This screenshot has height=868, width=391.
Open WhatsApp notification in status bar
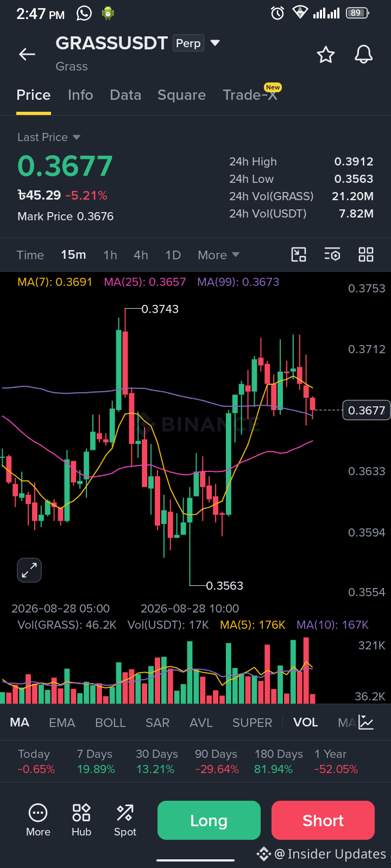pos(84,13)
